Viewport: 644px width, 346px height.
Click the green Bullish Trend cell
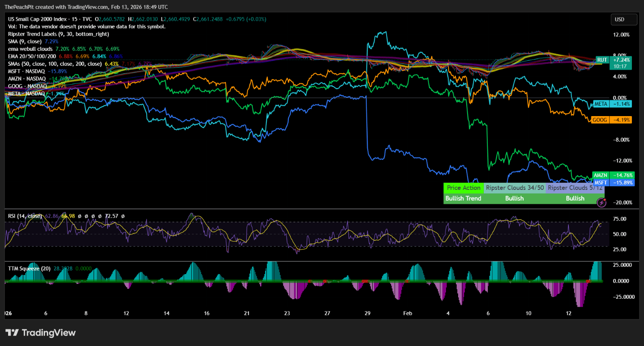point(464,198)
